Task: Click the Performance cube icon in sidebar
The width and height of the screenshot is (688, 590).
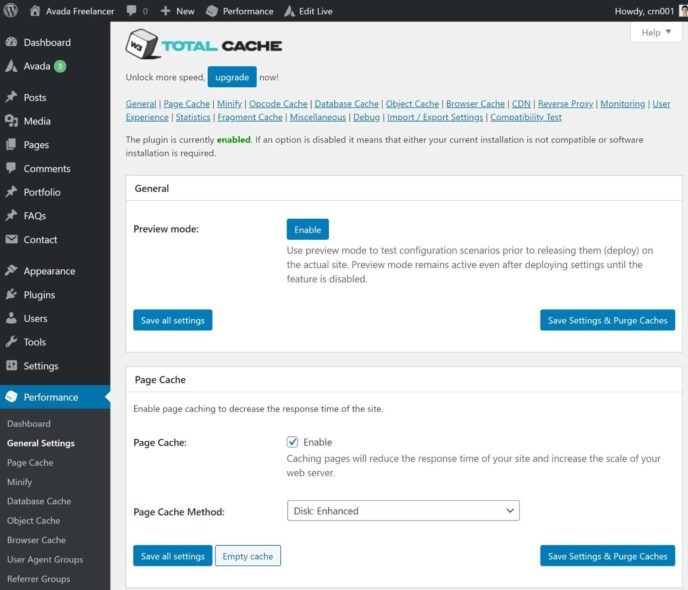Action: 11,397
